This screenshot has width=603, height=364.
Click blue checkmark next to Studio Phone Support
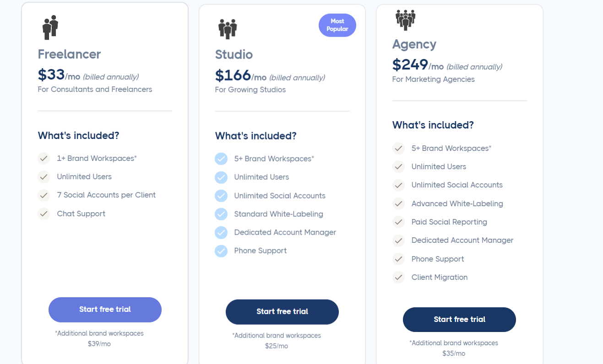(221, 251)
